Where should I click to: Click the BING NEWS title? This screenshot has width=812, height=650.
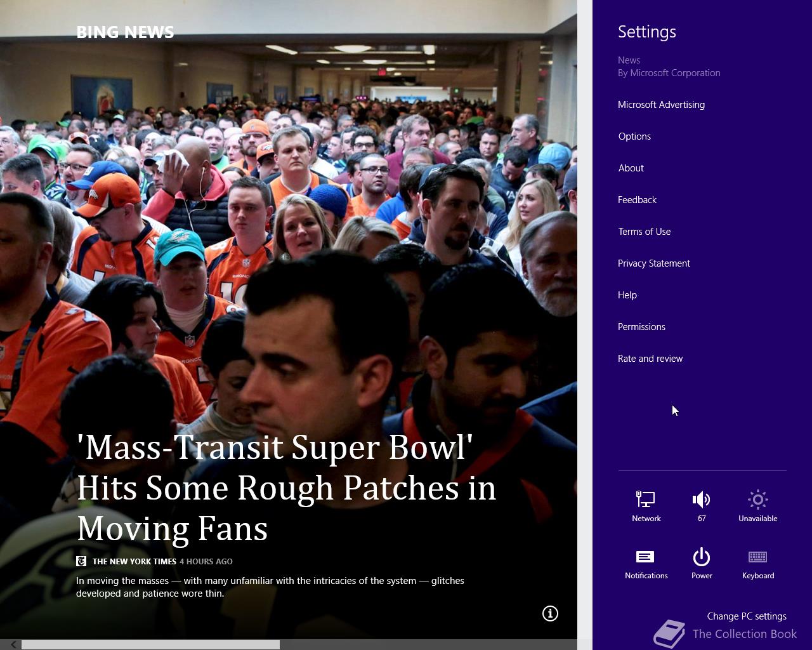(x=125, y=32)
